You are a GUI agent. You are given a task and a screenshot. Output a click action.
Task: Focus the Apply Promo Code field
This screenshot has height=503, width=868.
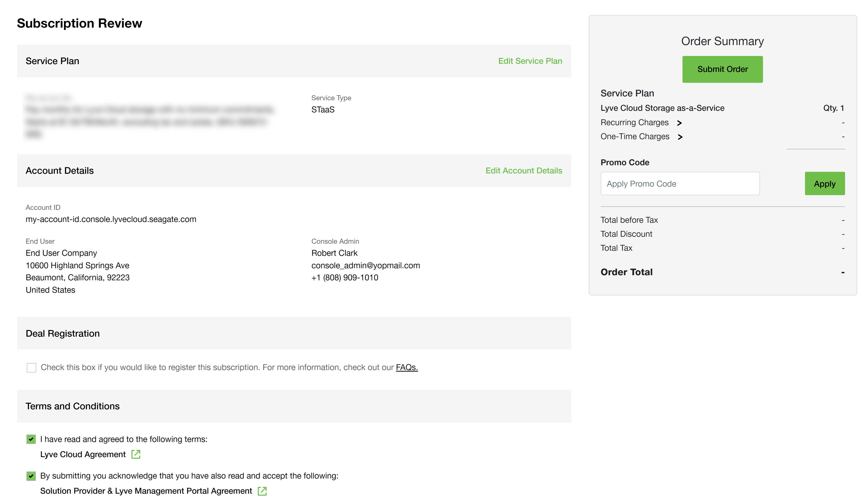[x=680, y=183]
